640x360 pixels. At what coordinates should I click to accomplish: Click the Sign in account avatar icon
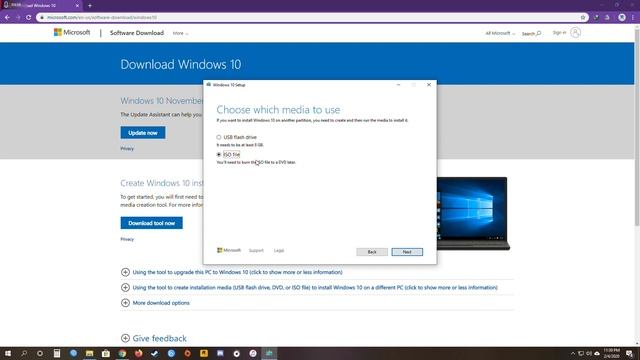pyautogui.click(x=576, y=33)
